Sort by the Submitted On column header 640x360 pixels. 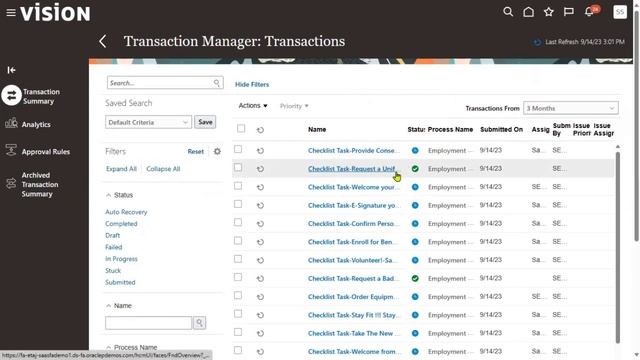click(501, 129)
